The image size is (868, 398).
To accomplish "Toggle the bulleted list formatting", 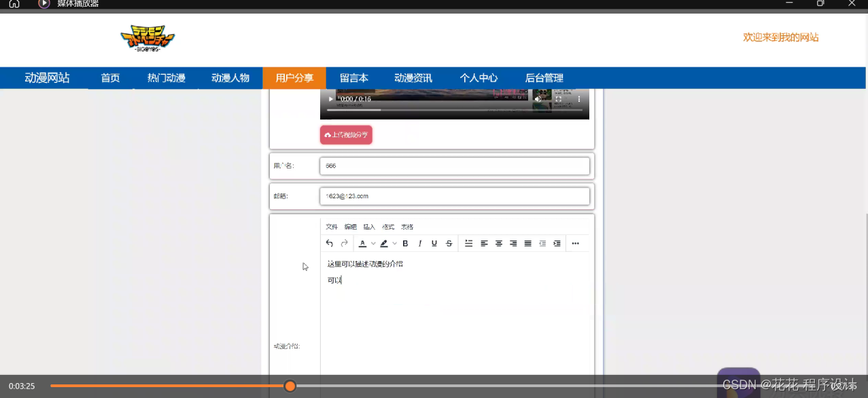I will click(x=468, y=243).
